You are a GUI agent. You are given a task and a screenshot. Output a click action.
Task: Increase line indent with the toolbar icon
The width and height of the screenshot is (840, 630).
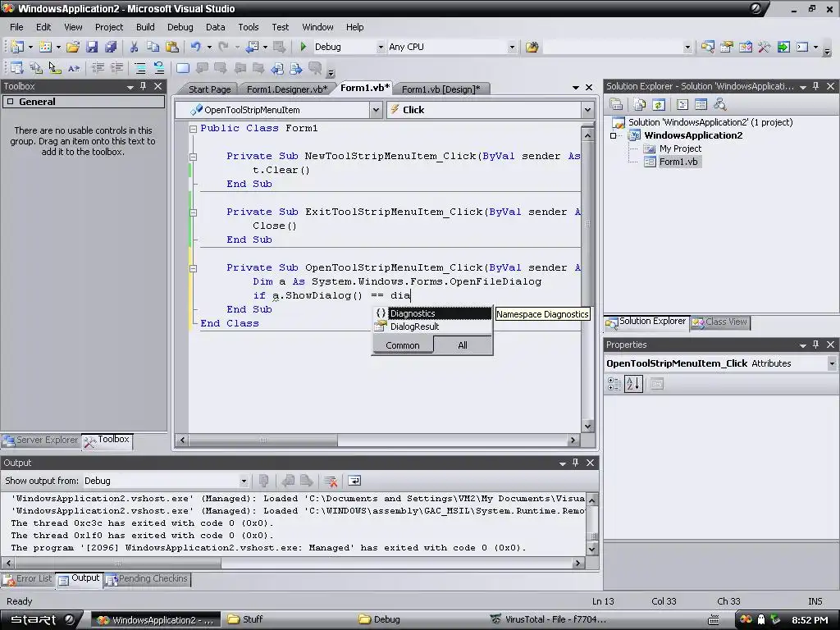[116, 68]
